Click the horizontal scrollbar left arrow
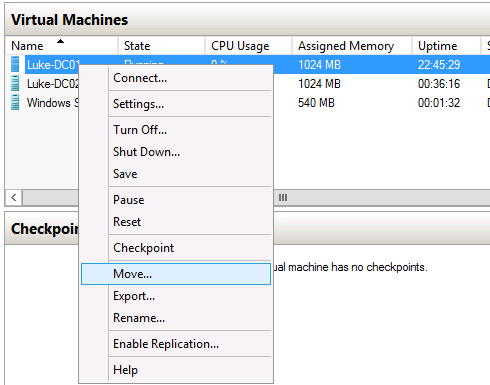 [x=14, y=198]
